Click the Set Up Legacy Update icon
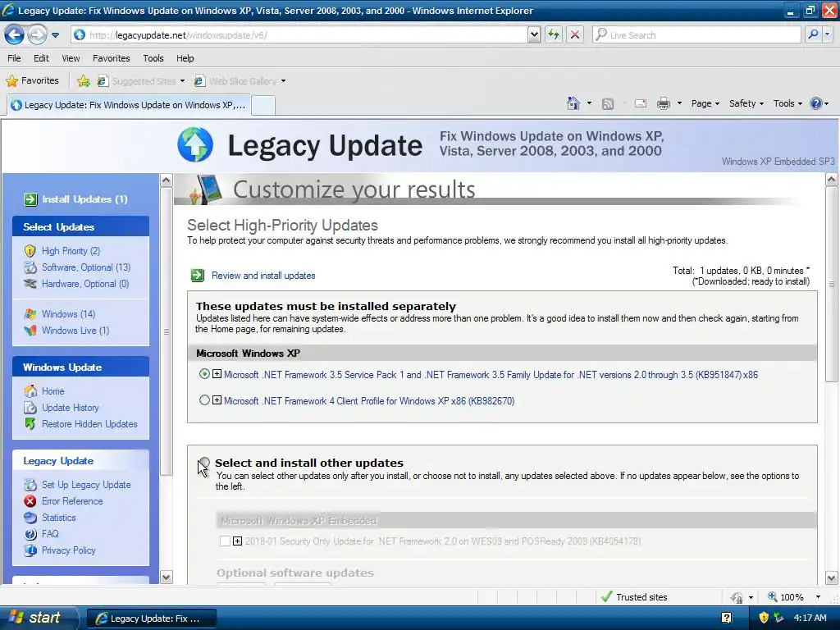Viewport: 840px width, 630px height. click(x=30, y=485)
